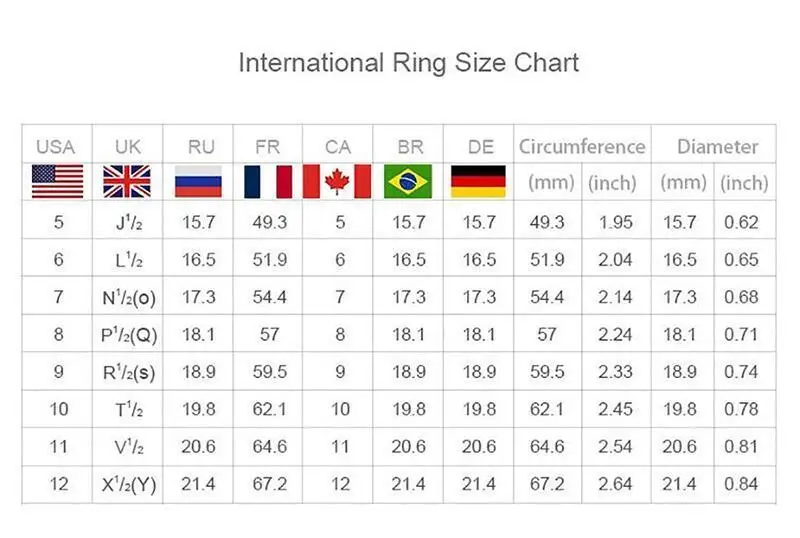Click the USA column header text
This screenshot has height=538, width=800.
click(x=56, y=147)
